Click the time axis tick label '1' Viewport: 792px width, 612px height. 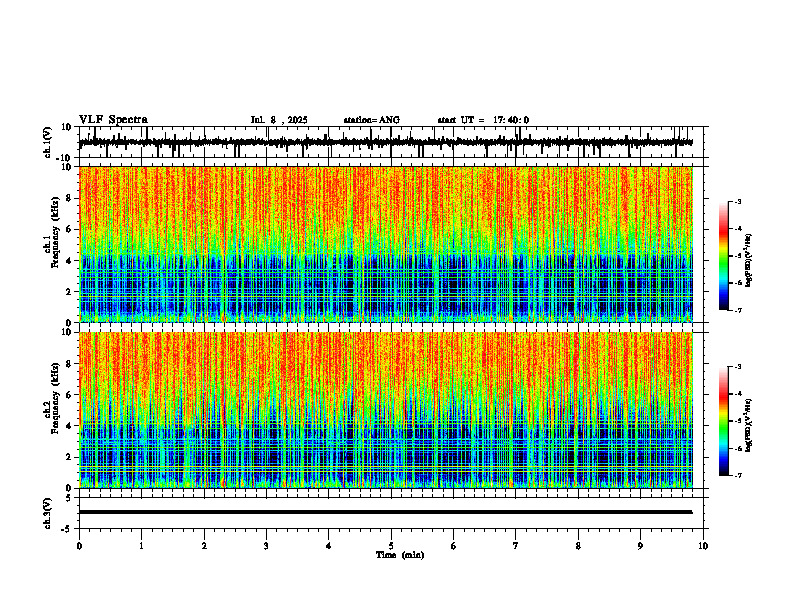[141, 546]
